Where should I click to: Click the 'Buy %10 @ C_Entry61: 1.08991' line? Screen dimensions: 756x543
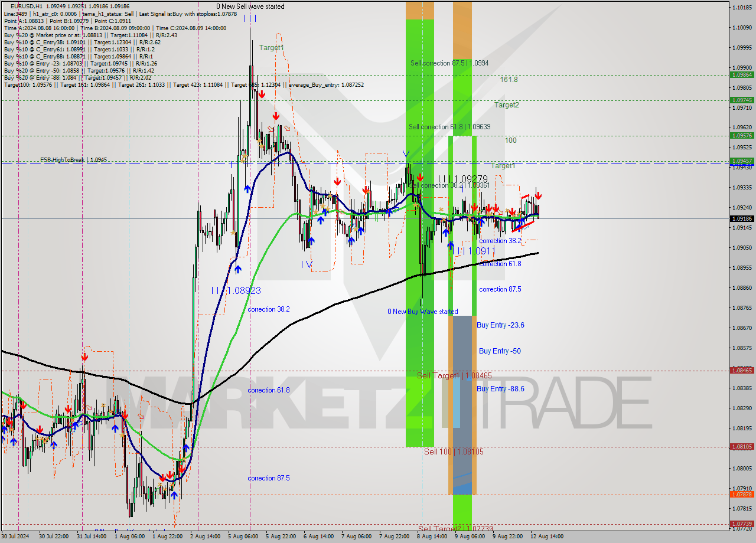point(79,49)
